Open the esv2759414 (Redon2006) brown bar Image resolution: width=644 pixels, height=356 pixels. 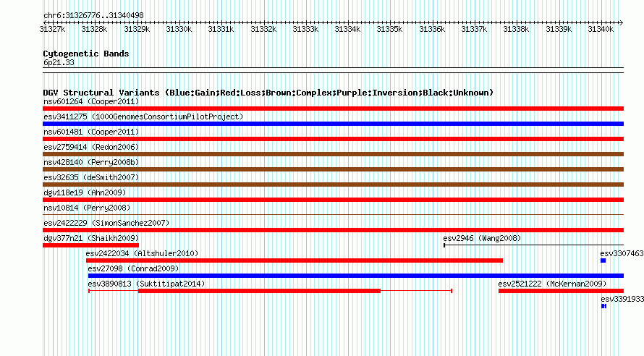coord(333,154)
